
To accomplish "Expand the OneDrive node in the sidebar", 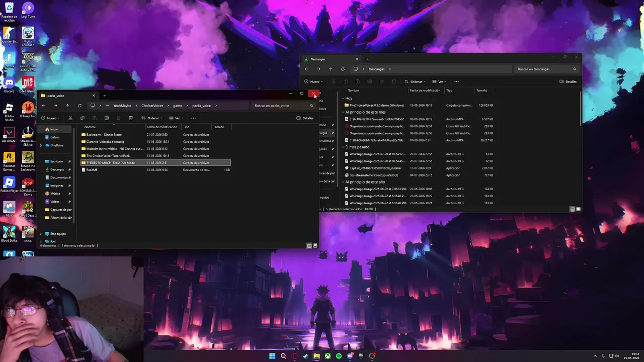I will 41,145.
